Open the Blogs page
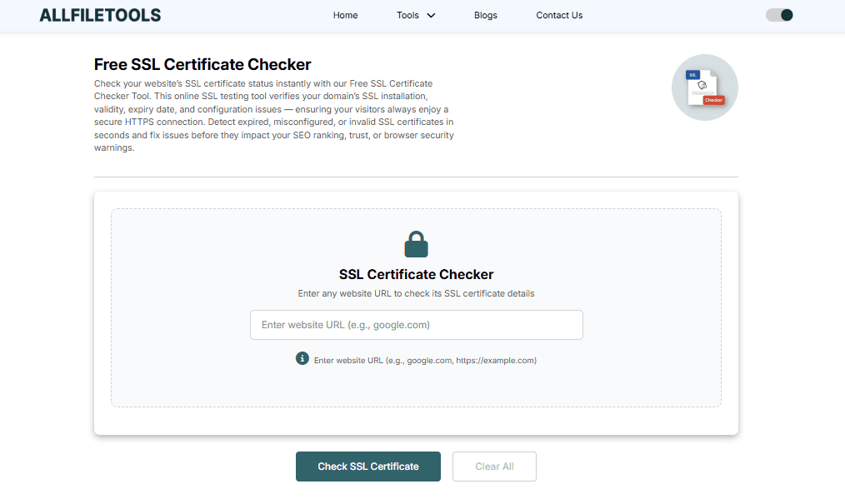Image resolution: width=845 pixels, height=504 pixels. point(485,15)
